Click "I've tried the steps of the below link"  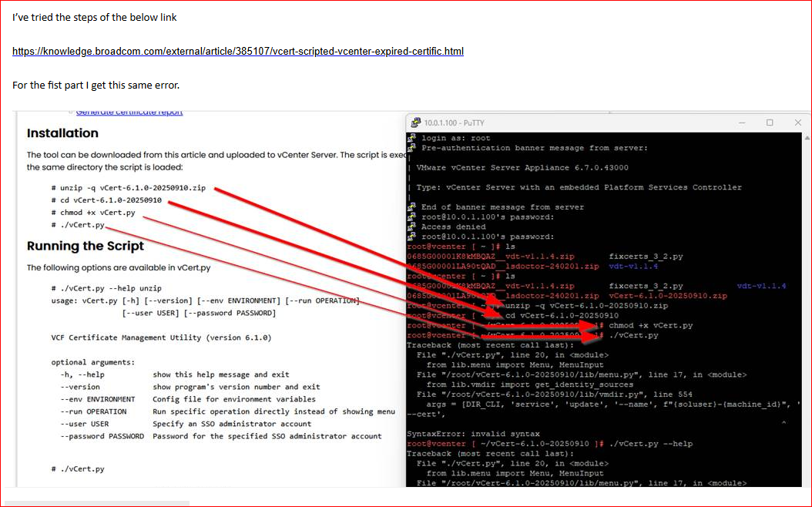(x=95, y=17)
